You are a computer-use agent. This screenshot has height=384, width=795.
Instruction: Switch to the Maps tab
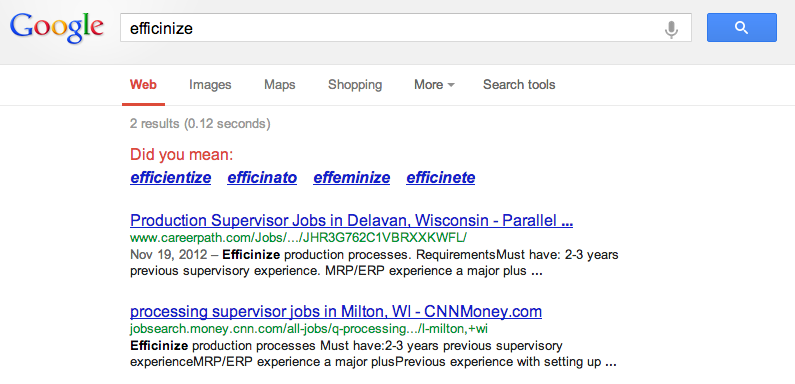[279, 85]
